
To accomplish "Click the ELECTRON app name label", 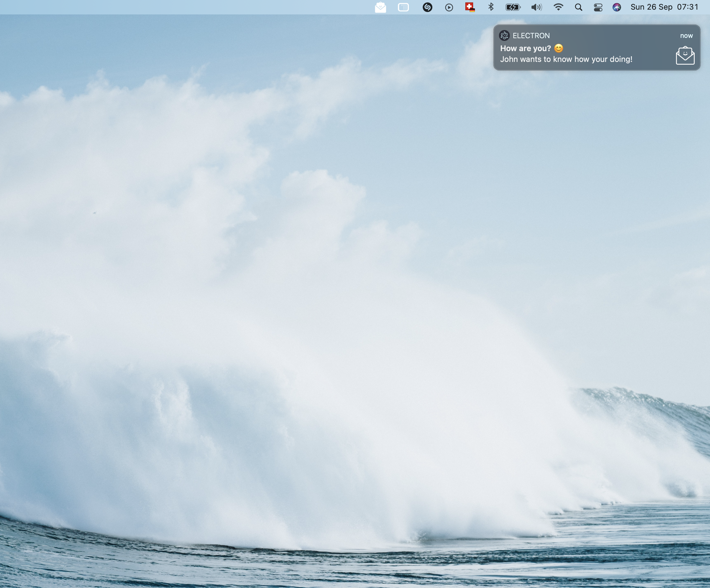I will coord(531,35).
